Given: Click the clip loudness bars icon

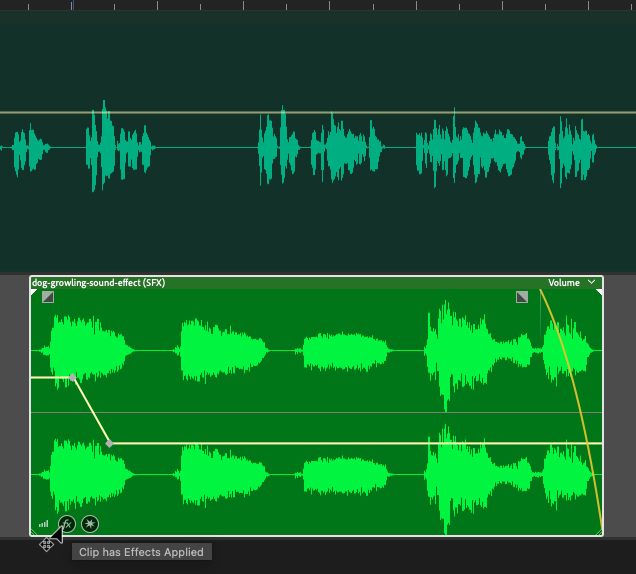Looking at the screenshot, I should point(43,524).
